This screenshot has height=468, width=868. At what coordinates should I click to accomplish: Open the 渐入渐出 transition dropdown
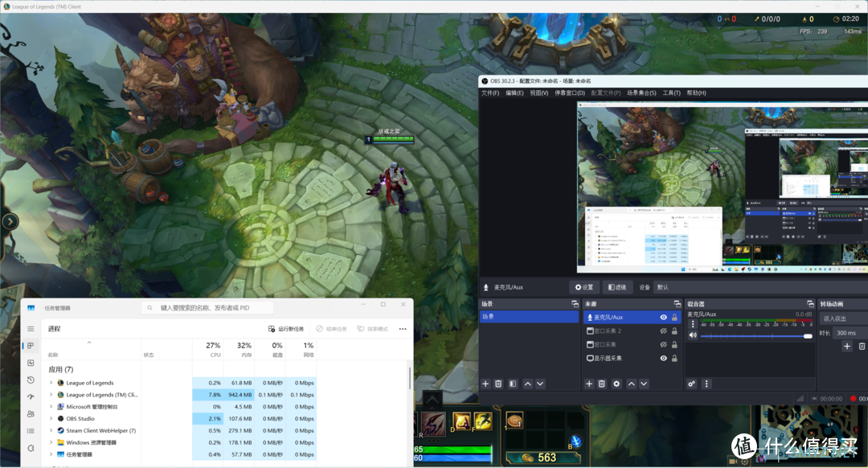(x=843, y=318)
